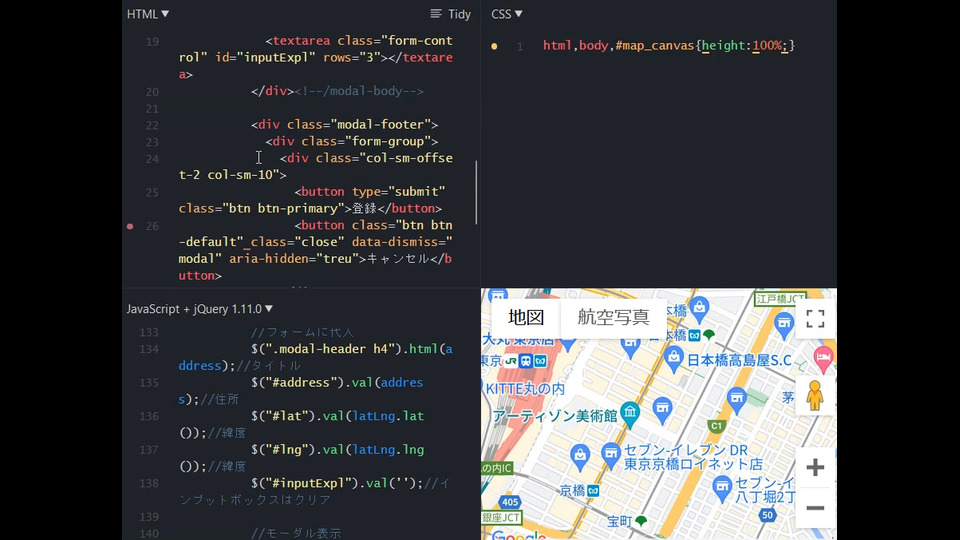This screenshot has width=960, height=540.
Task: Click the Tidy lines icon
Action: click(x=436, y=13)
